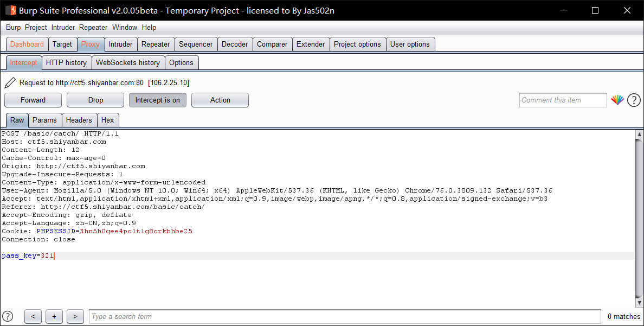Switch to the Target tab
This screenshot has width=644, height=326.
tap(62, 44)
